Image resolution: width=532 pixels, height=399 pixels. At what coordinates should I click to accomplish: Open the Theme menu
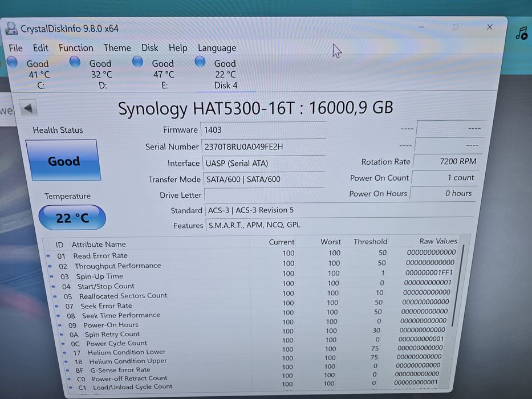tap(117, 48)
